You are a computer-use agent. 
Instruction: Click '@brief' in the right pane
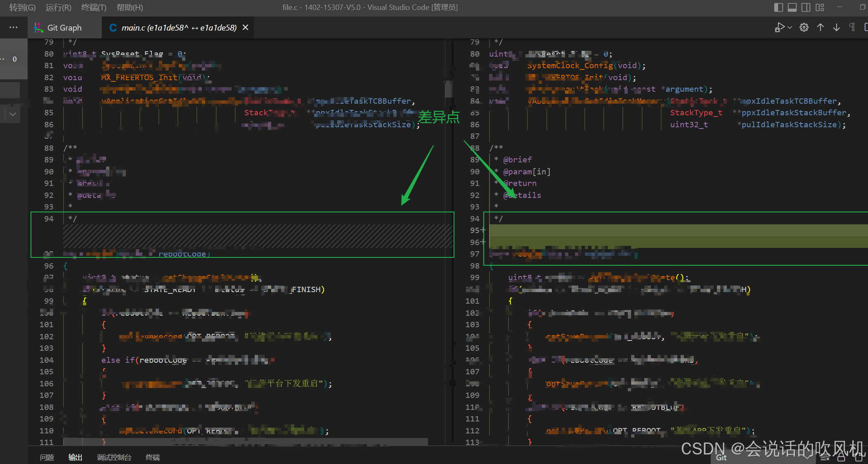(x=518, y=159)
